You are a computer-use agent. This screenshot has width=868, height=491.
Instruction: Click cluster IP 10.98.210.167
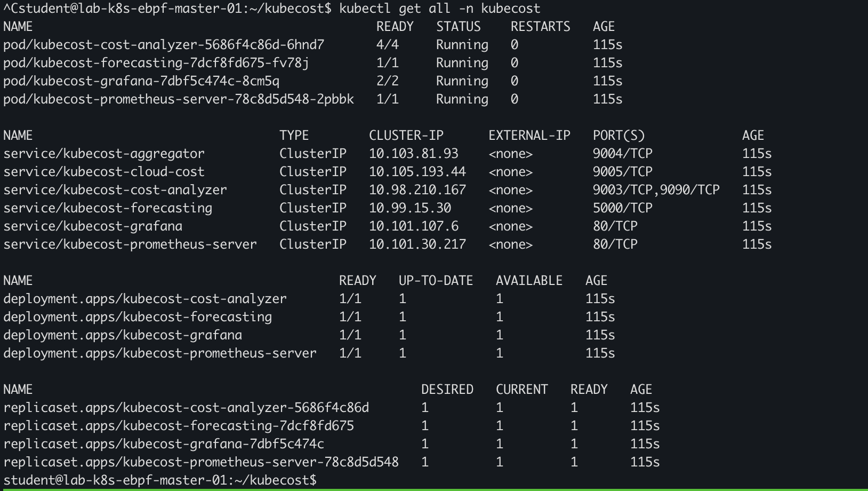417,190
